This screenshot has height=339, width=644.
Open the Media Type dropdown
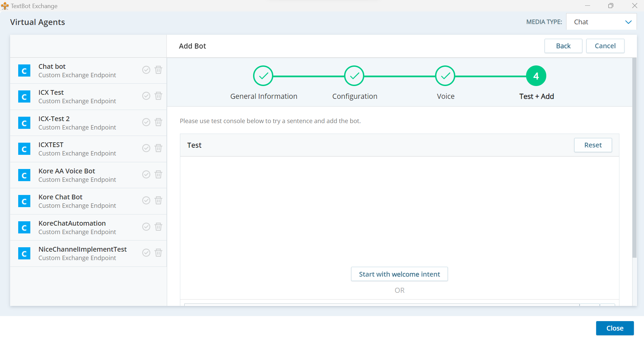(x=601, y=22)
